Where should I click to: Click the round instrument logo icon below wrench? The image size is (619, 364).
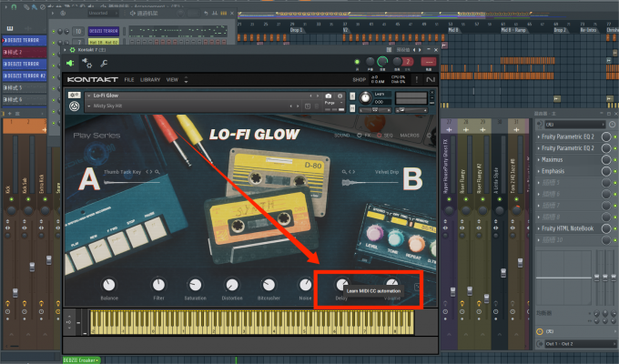point(75,106)
